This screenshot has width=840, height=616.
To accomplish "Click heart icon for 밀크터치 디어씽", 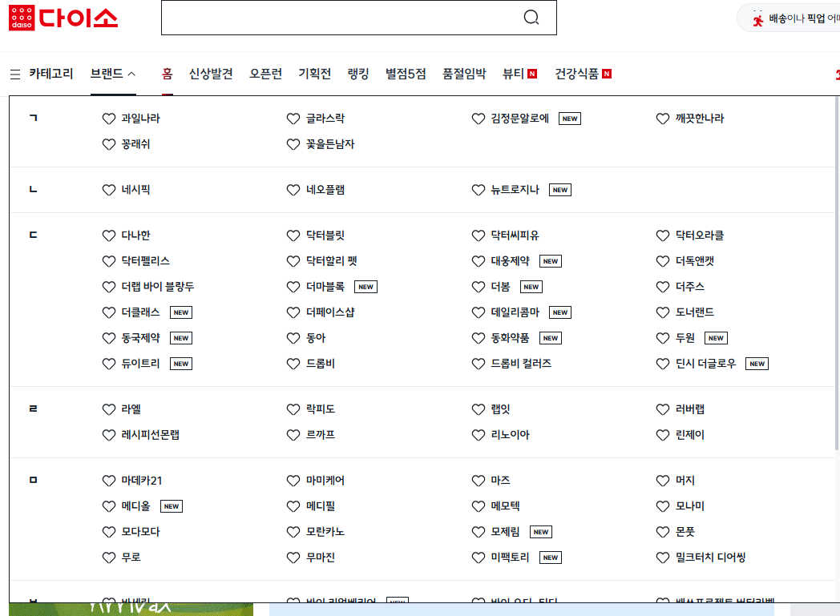I will [x=663, y=558].
